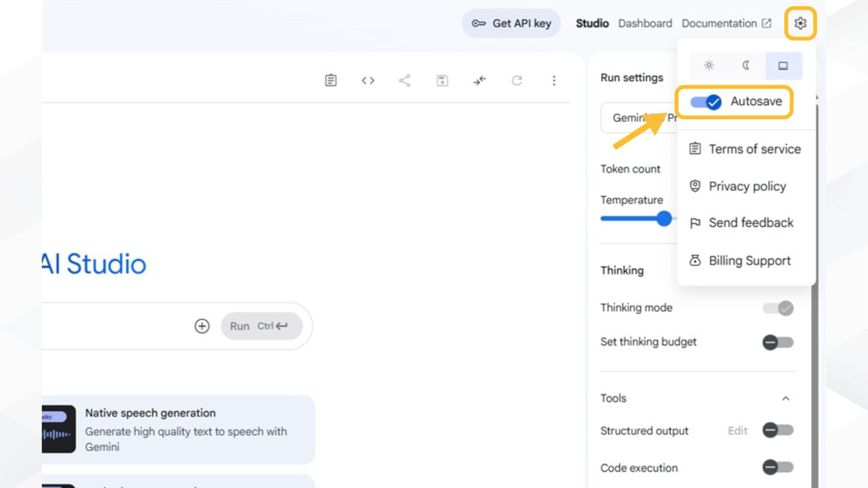Reset the chat with the refresh icon

(517, 80)
